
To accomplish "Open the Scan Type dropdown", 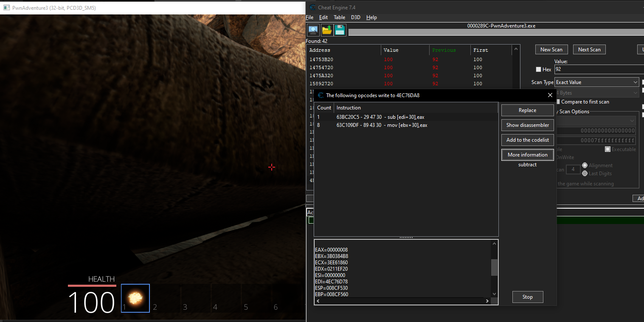I will (596, 82).
